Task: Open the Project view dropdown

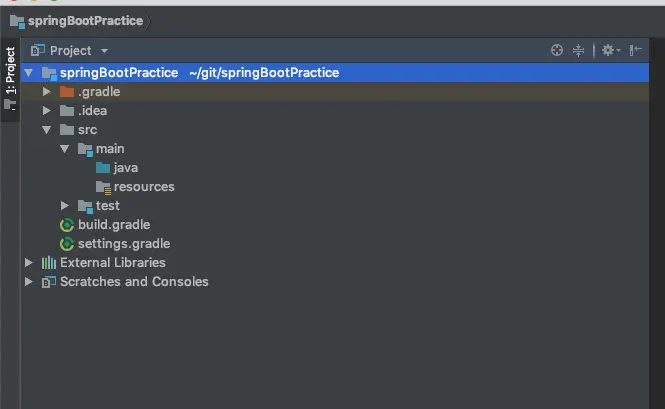Action: click(x=104, y=51)
